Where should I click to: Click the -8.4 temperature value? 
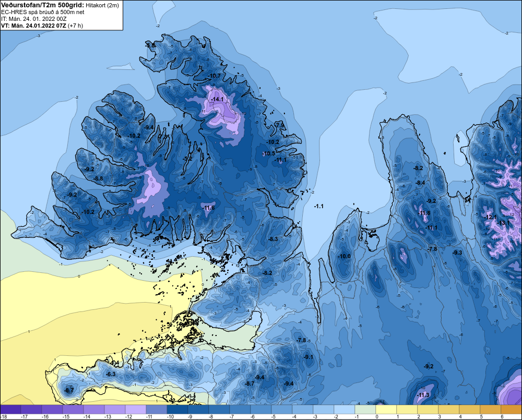[420, 183]
